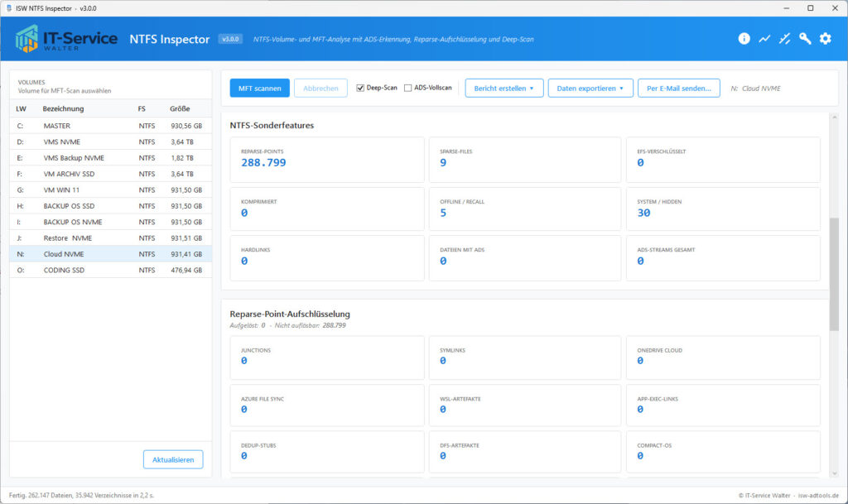Viewport: 848px width, 504px height.
Task: Click the DFS-Artefakte card
Action: [524, 452]
